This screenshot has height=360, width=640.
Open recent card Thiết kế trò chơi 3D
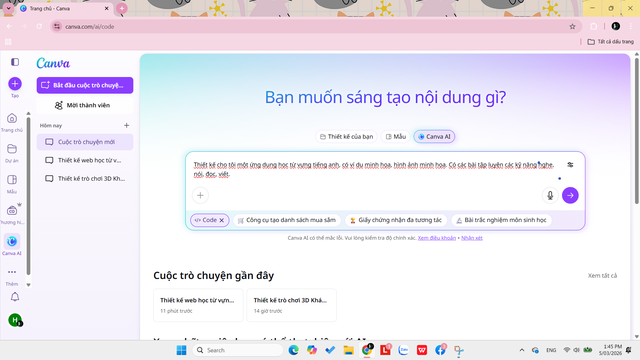[292, 305]
